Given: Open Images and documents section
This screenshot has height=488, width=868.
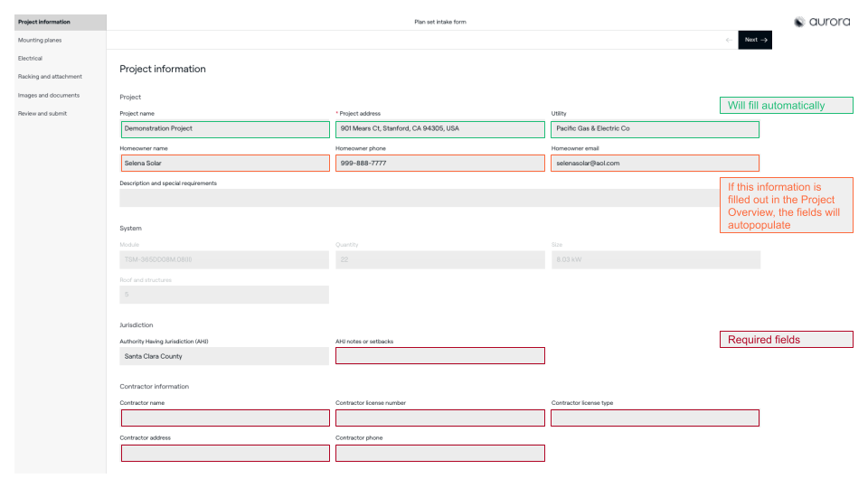Looking at the screenshot, I should point(48,95).
